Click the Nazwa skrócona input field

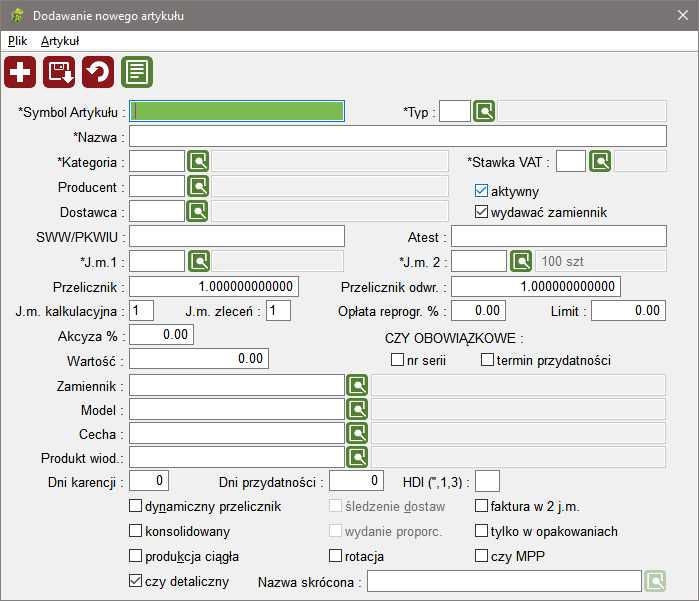504,581
